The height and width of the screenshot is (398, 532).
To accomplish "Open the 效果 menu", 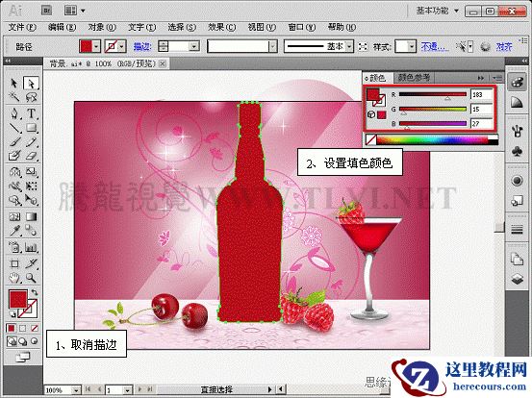I will pyautogui.click(x=221, y=27).
